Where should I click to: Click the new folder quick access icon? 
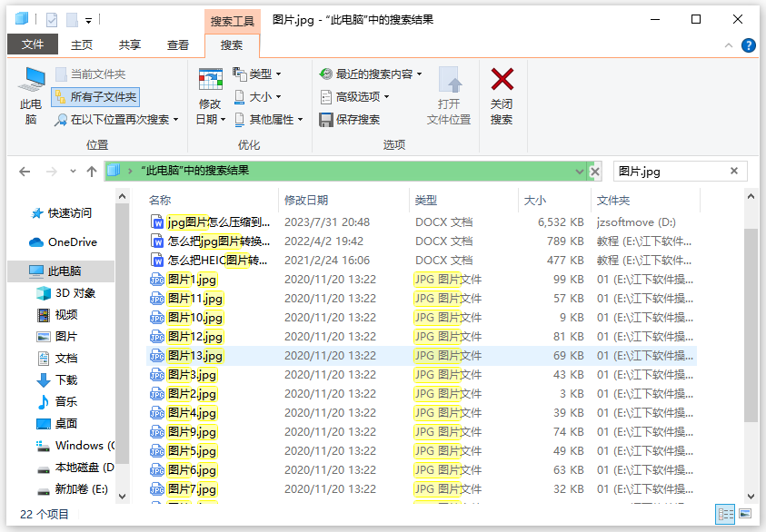[x=73, y=20]
